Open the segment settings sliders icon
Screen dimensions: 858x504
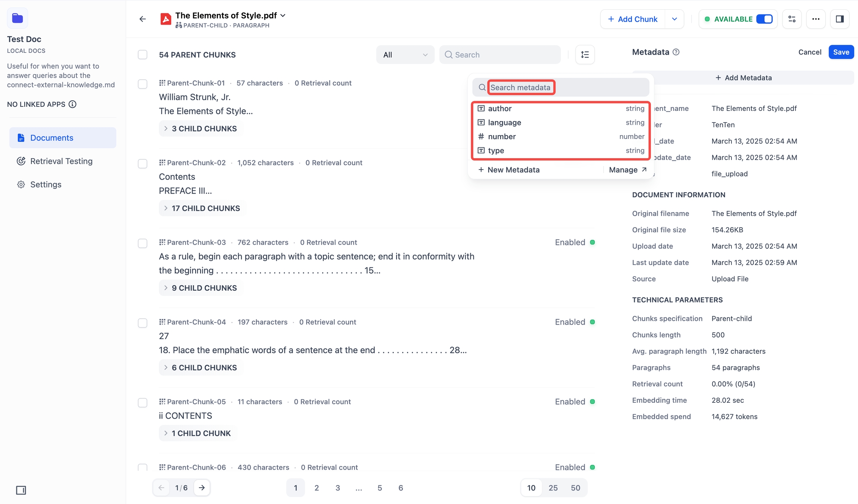(792, 19)
